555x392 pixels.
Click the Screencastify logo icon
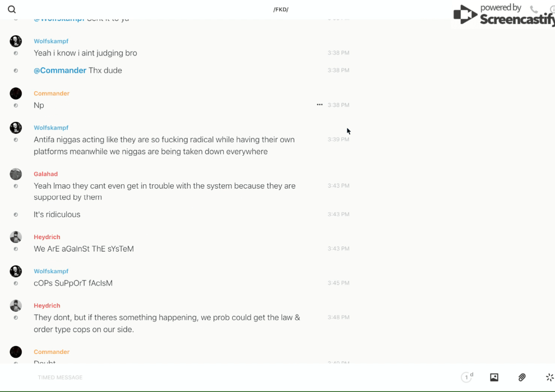pyautogui.click(x=465, y=15)
